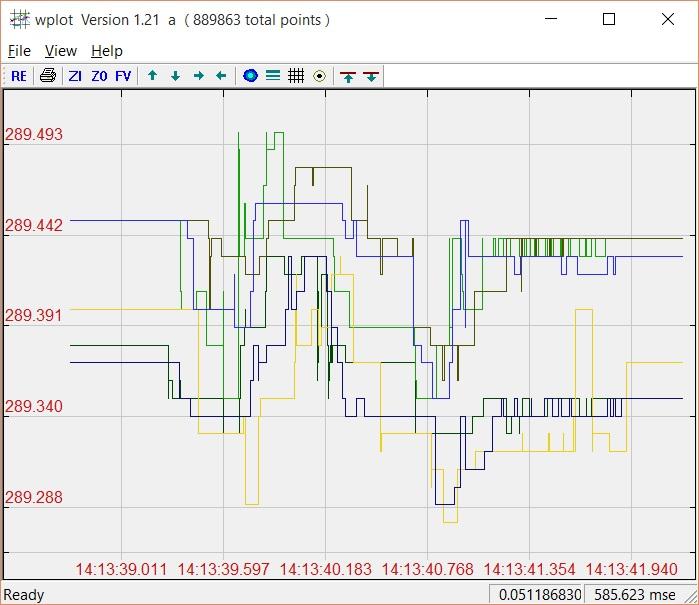Screen dimensions: 699x605
Task: Click the red bar with down arrow icon
Action: [371, 76]
